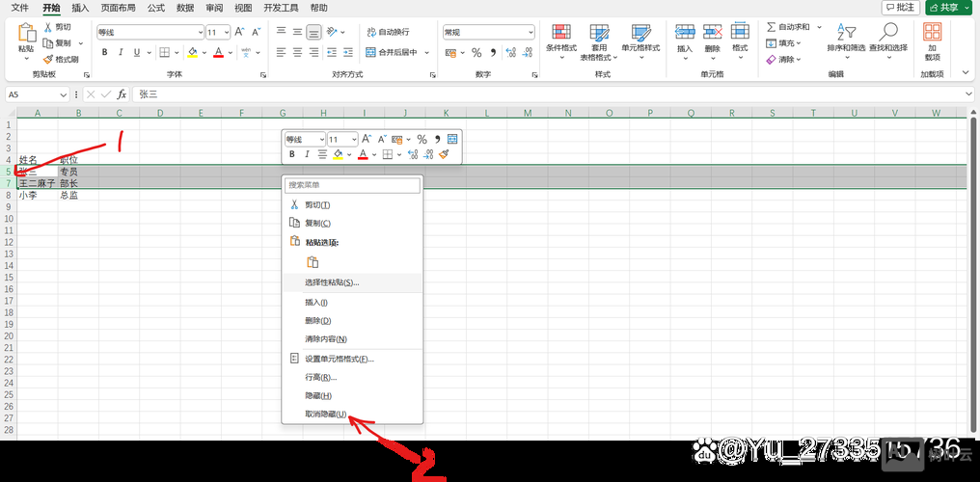Switch to the Insert (插入) ribbon tab
This screenshot has width=980, height=482.
click(80, 8)
